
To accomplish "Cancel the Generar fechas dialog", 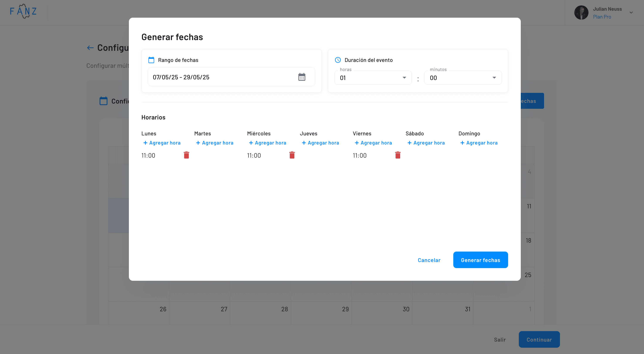I will (x=429, y=260).
